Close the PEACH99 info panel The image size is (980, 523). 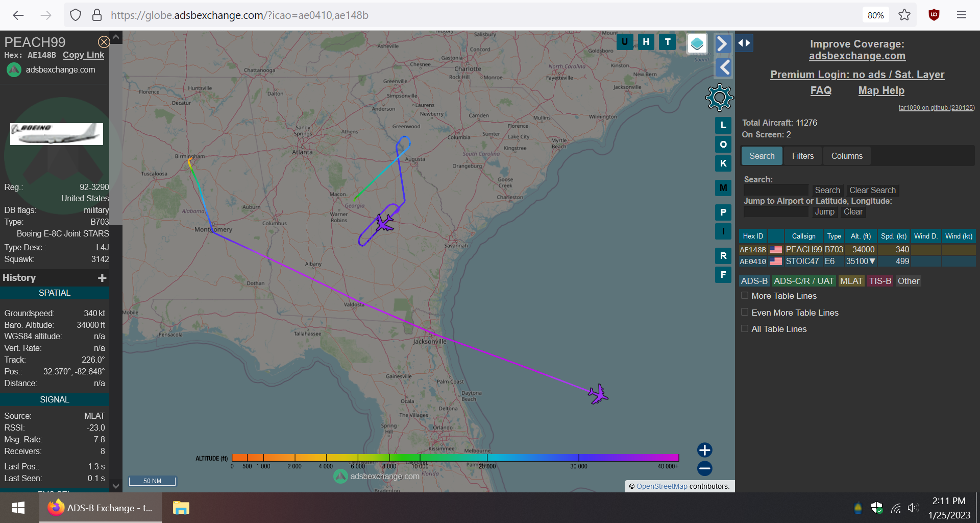pyautogui.click(x=104, y=42)
